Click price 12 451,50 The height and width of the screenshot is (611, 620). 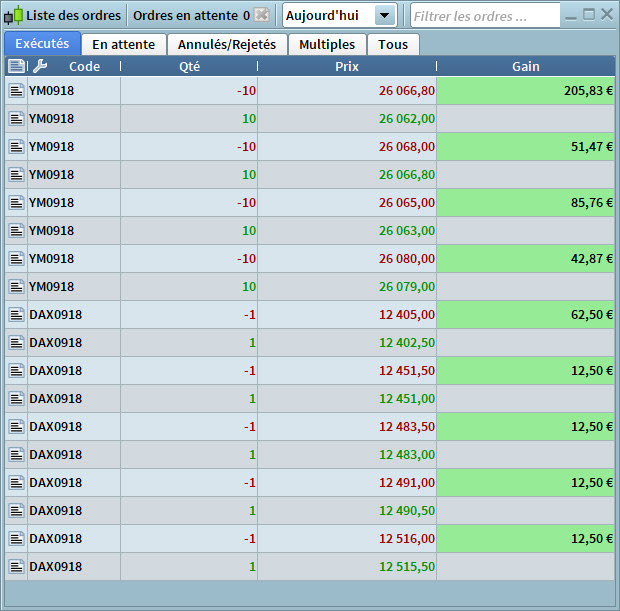(407, 371)
